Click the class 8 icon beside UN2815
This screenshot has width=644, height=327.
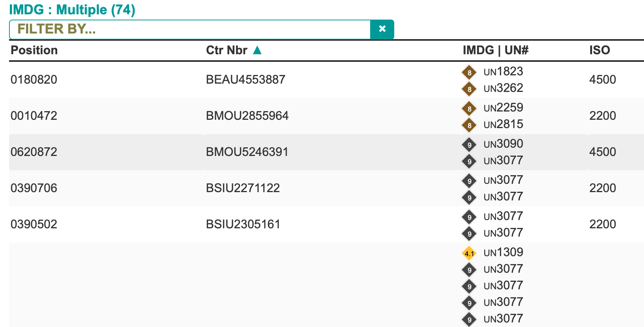pyautogui.click(x=469, y=125)
